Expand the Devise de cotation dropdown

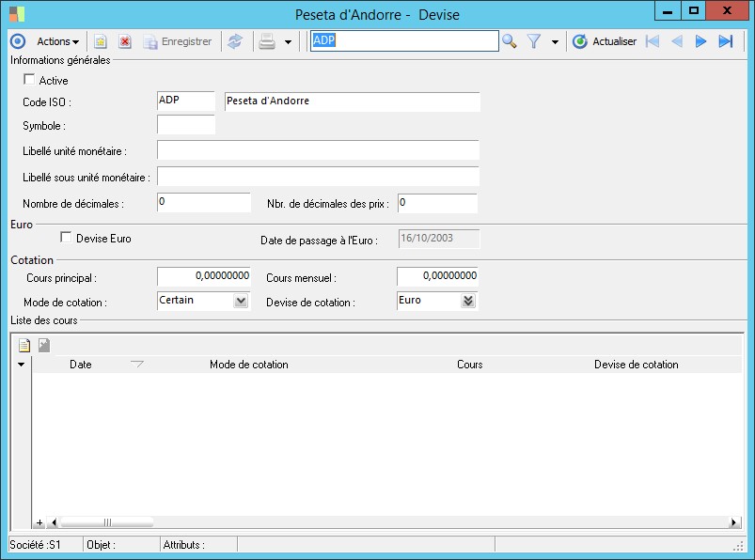(x=468, y=301)
